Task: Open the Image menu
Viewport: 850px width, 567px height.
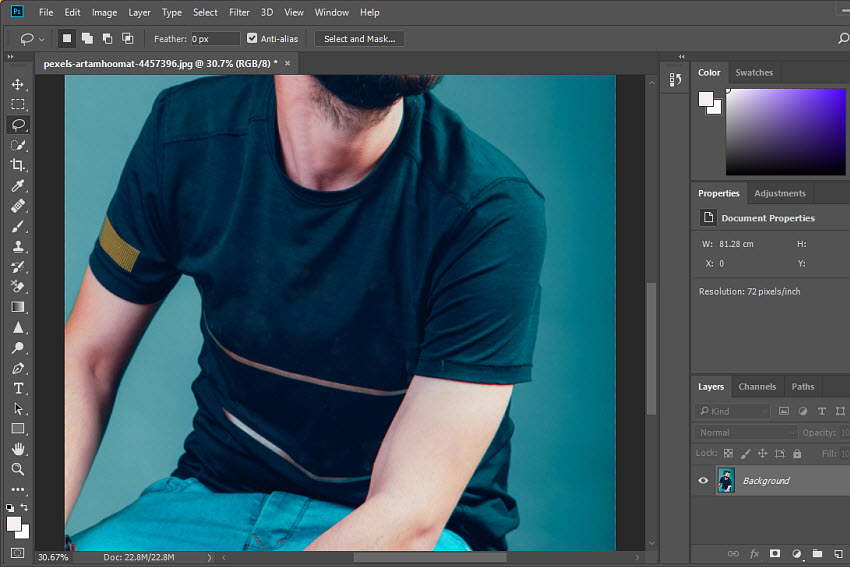Action: pos(104,12)
